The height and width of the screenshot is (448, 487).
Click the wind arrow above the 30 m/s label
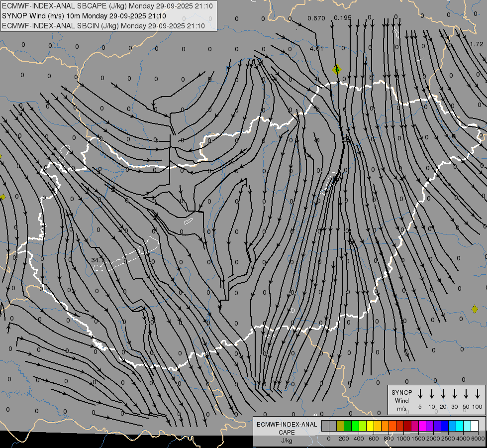tap(454, 394)
